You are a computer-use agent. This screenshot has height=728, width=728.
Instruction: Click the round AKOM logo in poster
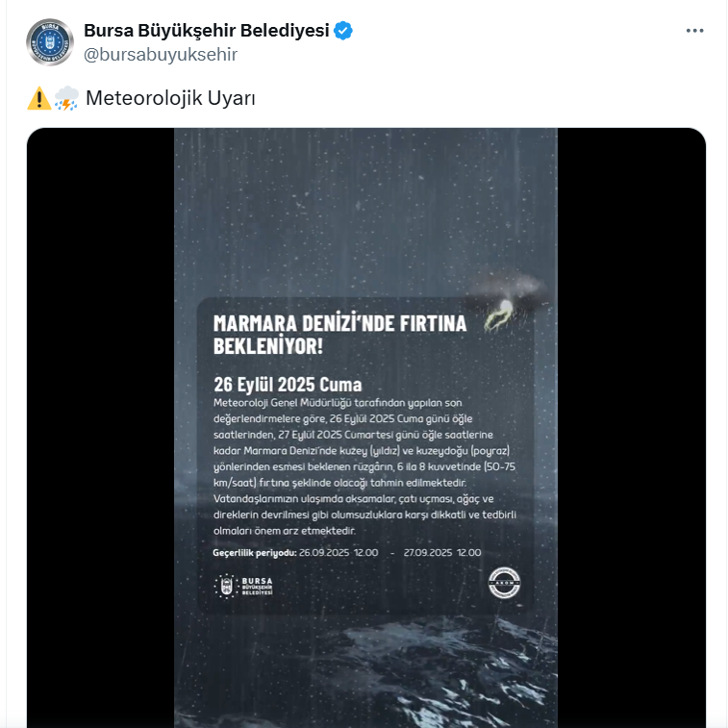pos(503,582)
